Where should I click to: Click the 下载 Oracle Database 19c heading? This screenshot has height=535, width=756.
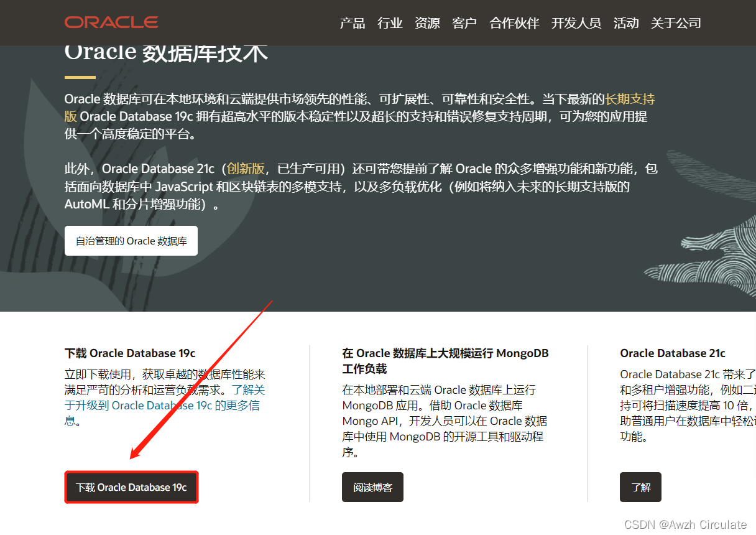point(131,353)
